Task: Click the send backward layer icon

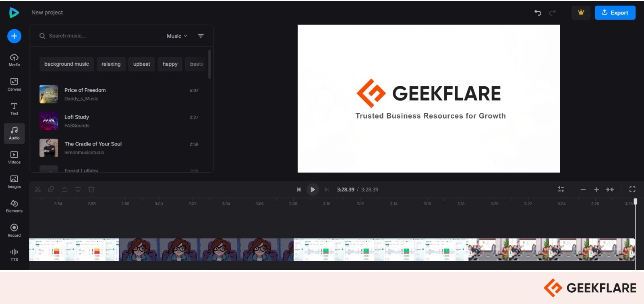Action: pos(78,189)
